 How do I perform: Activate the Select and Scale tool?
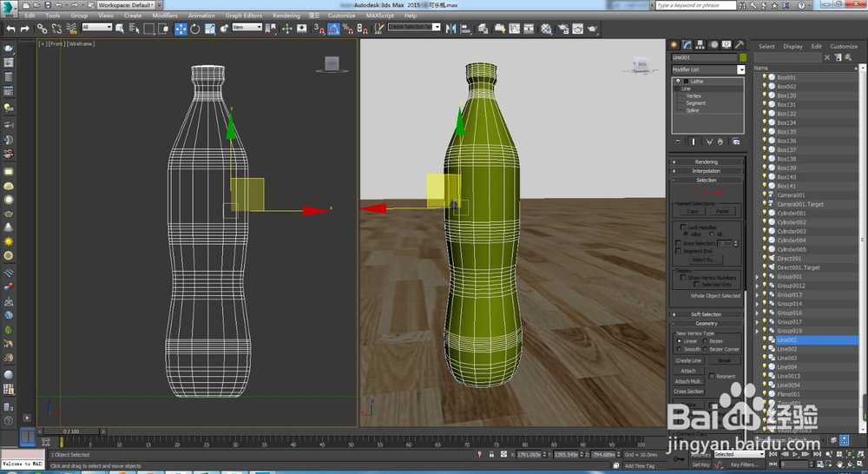tap(210, 29)
